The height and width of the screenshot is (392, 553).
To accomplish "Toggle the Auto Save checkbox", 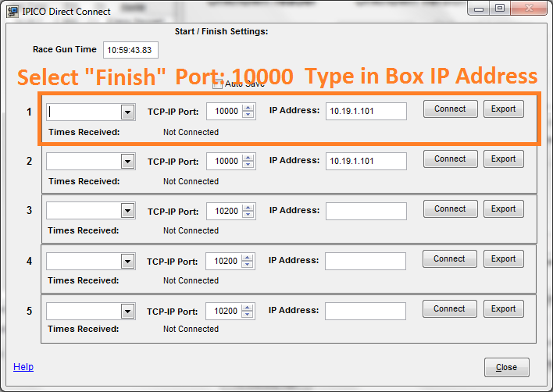I will tap(218, 84).
